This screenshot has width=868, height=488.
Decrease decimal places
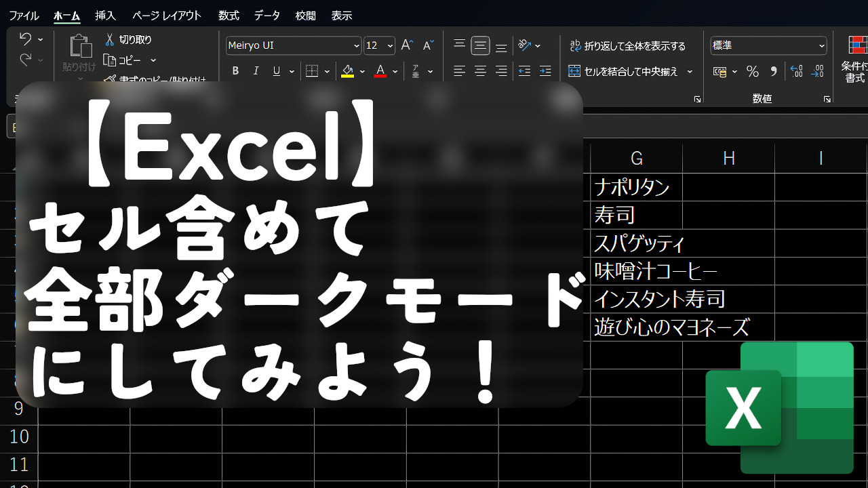tap(818, 71)
